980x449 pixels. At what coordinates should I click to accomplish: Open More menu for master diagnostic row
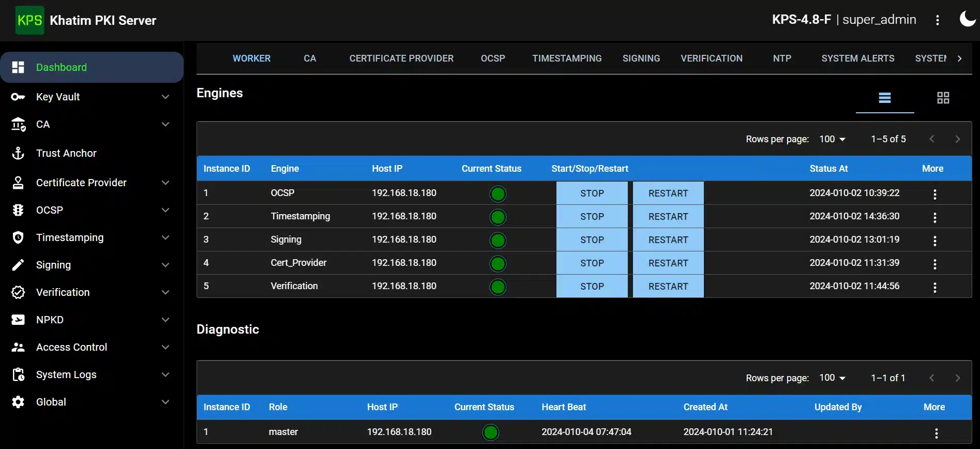pos(936,433)
